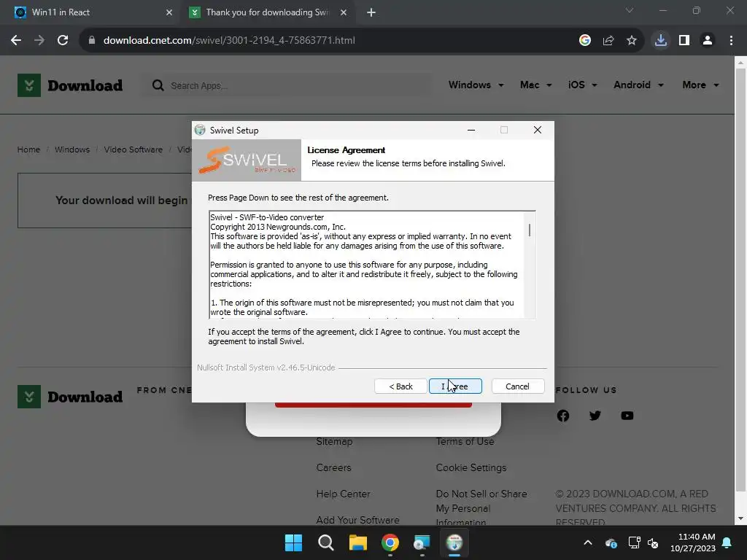Click Swivel installer icon in taskbar

click(x=454, y=542)
